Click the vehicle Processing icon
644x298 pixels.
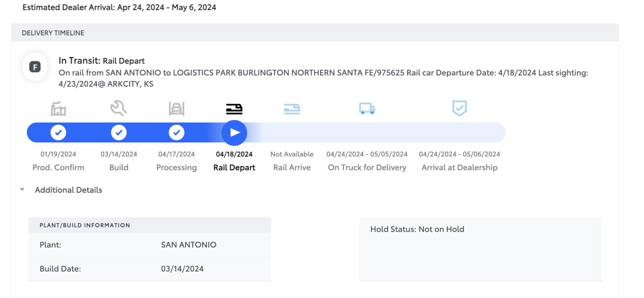click(176, 109)
